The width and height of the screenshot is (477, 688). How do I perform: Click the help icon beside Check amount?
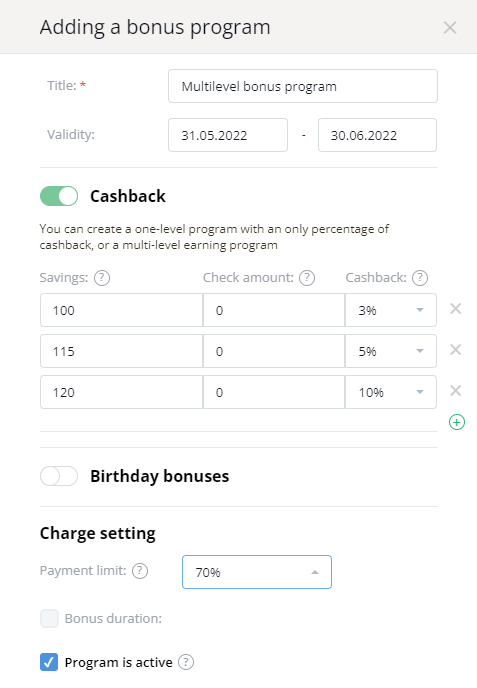pyautogui.click(x=307, y=278)
